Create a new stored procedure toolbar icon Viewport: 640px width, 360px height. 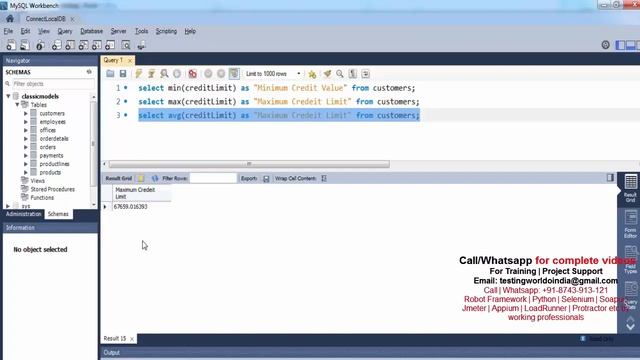[97, 45]
